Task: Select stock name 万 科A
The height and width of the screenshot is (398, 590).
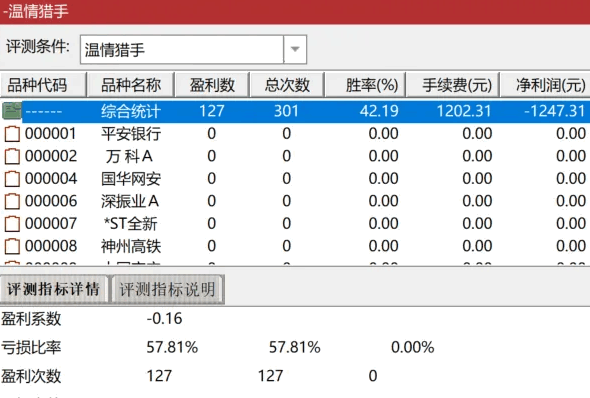Action: pos(129,156)
